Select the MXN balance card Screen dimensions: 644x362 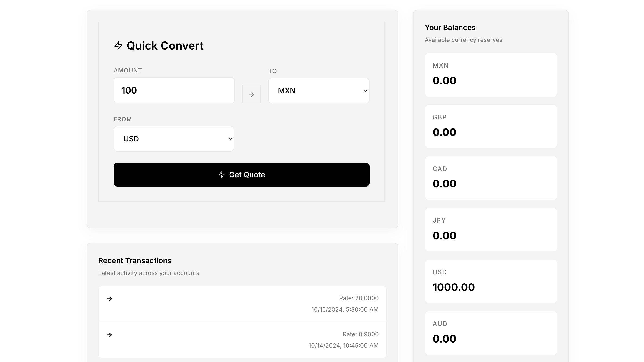tap(491, 75)
